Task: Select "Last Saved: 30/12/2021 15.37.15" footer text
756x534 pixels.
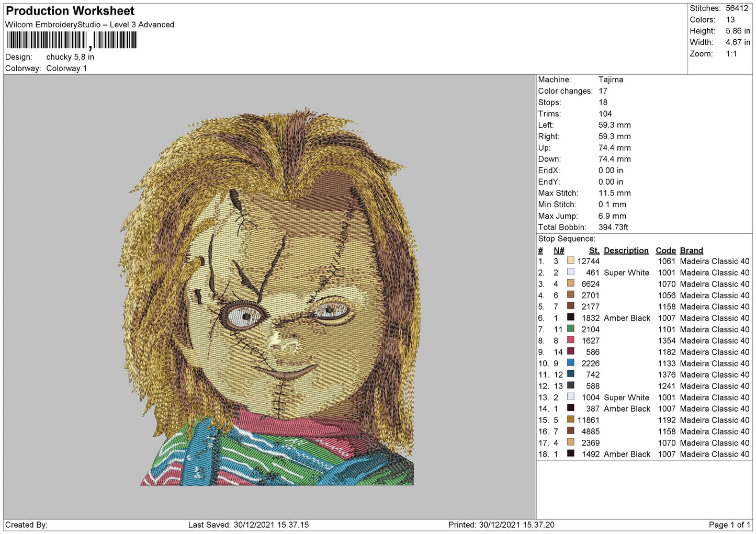Action: point(249,525)
